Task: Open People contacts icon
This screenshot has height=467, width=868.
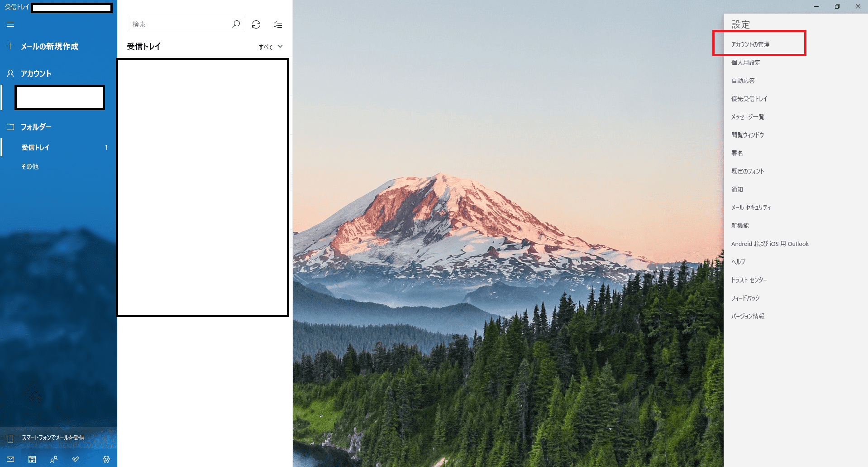Action: coord(54,459)
